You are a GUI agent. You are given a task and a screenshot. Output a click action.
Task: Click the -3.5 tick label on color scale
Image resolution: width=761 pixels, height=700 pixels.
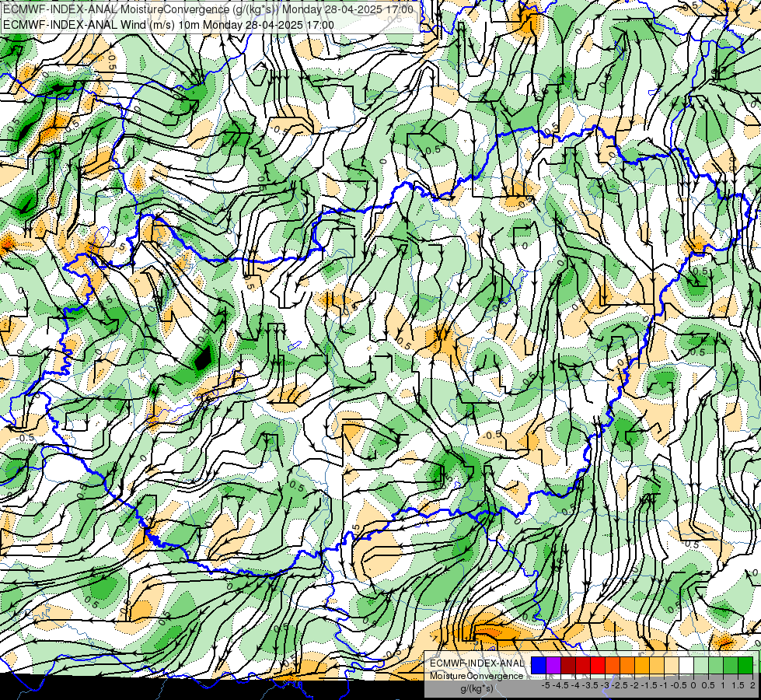(x=590, y=685)
